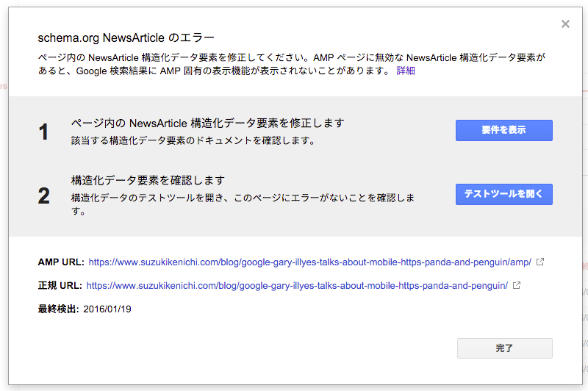
Task: Click step 2 title 構造化データ要素を確認します
Action: [148, 180]
